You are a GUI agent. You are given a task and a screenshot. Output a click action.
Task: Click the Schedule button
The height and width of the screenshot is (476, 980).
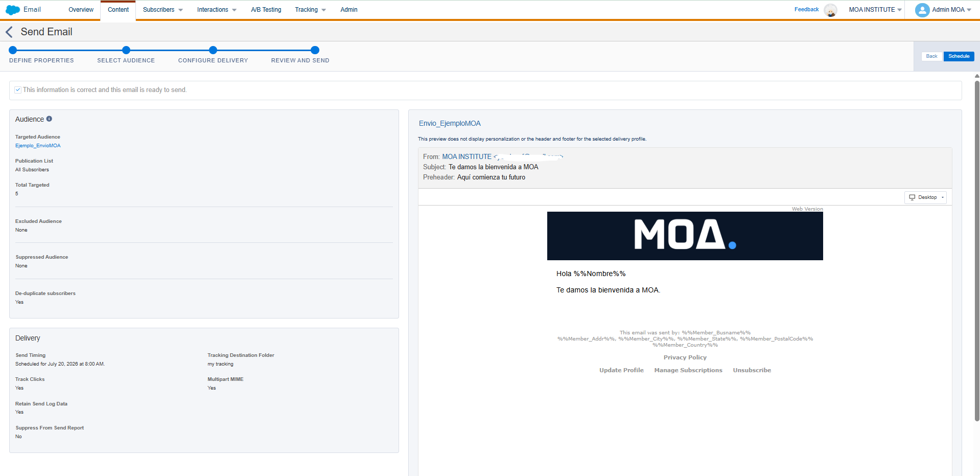point(959,56)
